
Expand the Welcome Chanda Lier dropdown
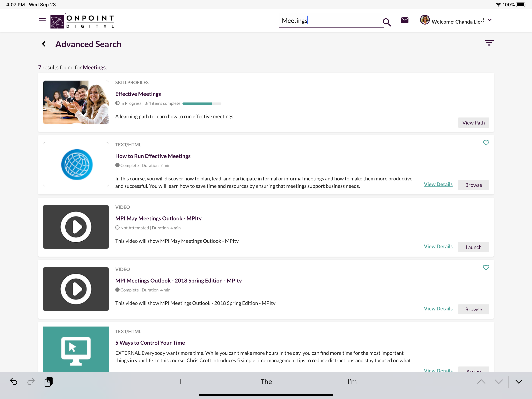click(x=490, y=20)
